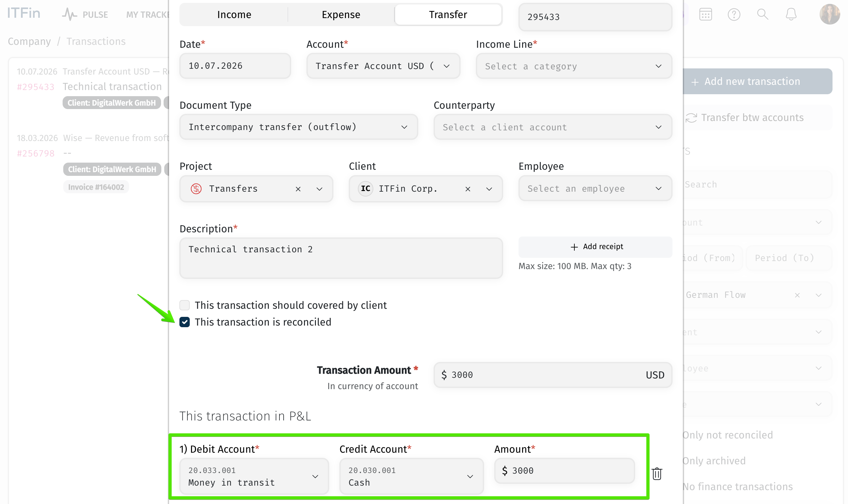
Task: Clear the ITFin Corp. client selection
Action: pyautogui.click(x=468, y=189)
